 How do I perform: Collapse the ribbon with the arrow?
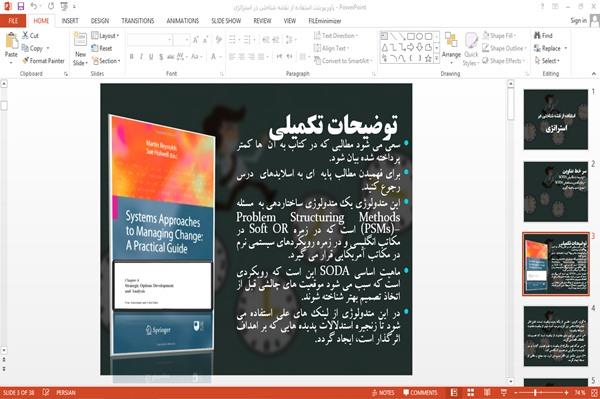coord(593,74)
